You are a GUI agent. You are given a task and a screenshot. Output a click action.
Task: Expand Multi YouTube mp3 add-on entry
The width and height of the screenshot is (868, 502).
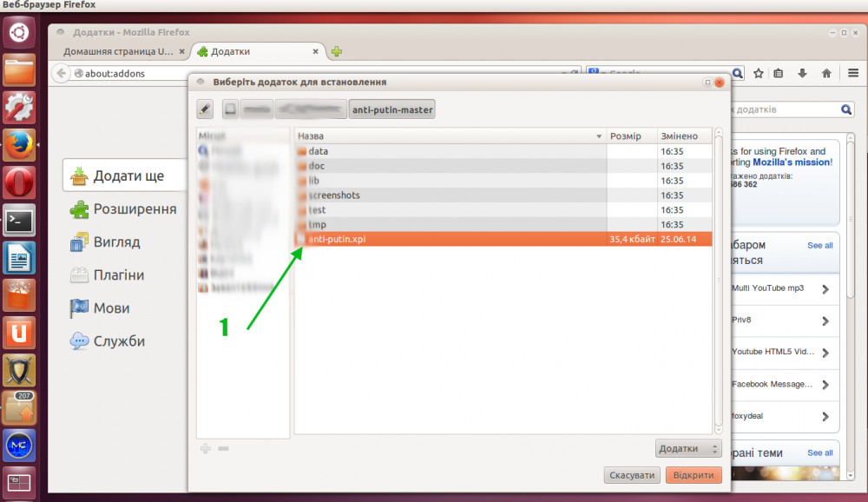coord(825,289)
